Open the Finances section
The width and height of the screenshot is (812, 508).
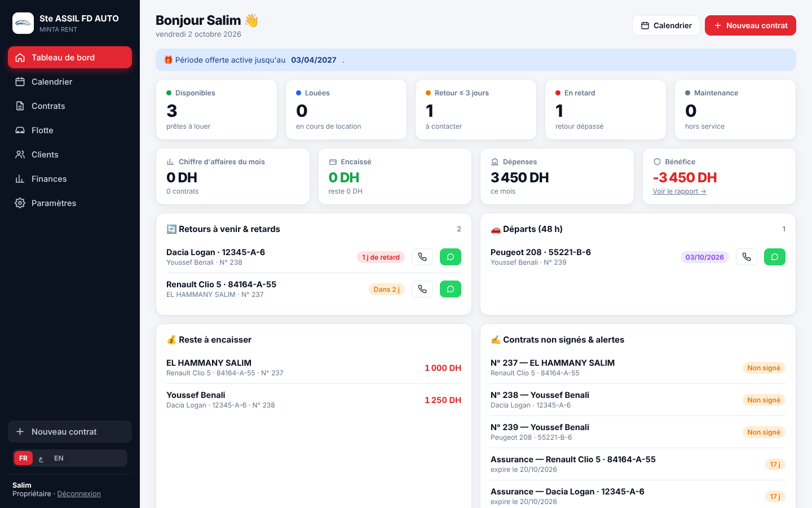click(70, 179)
